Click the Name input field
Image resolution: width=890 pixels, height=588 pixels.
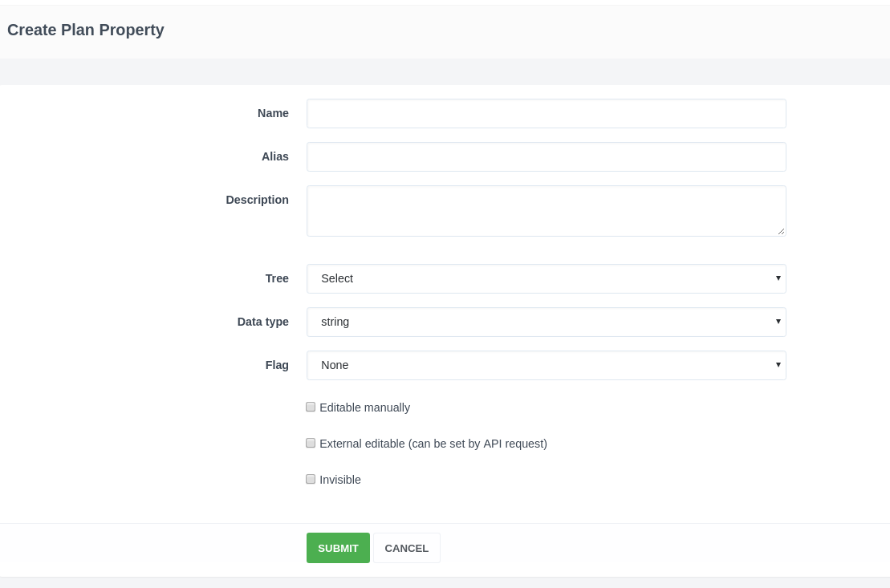(546, 113)
